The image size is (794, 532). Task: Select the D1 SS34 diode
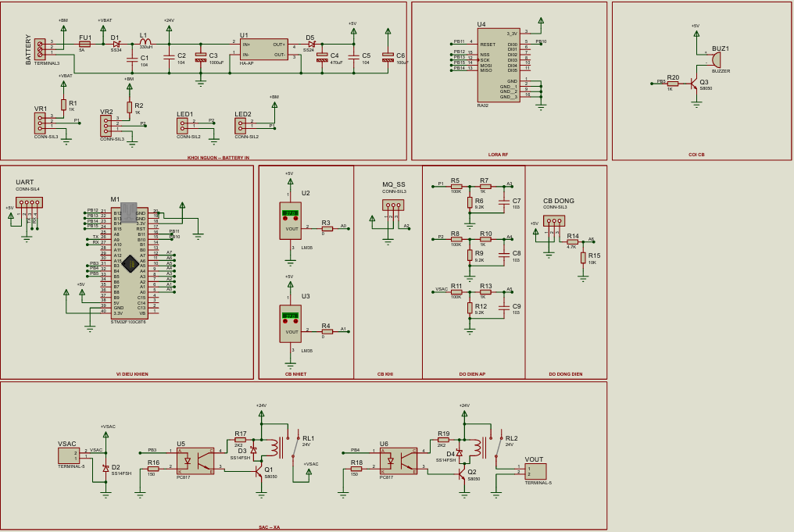pos(116,45)
